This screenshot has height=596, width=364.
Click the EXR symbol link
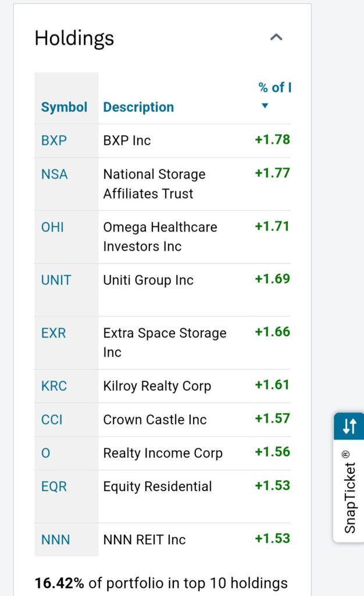point(53,333)
